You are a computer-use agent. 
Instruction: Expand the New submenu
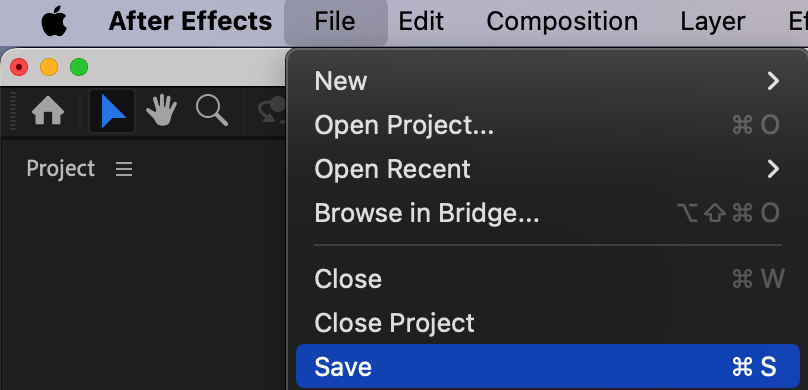[546, 81]
